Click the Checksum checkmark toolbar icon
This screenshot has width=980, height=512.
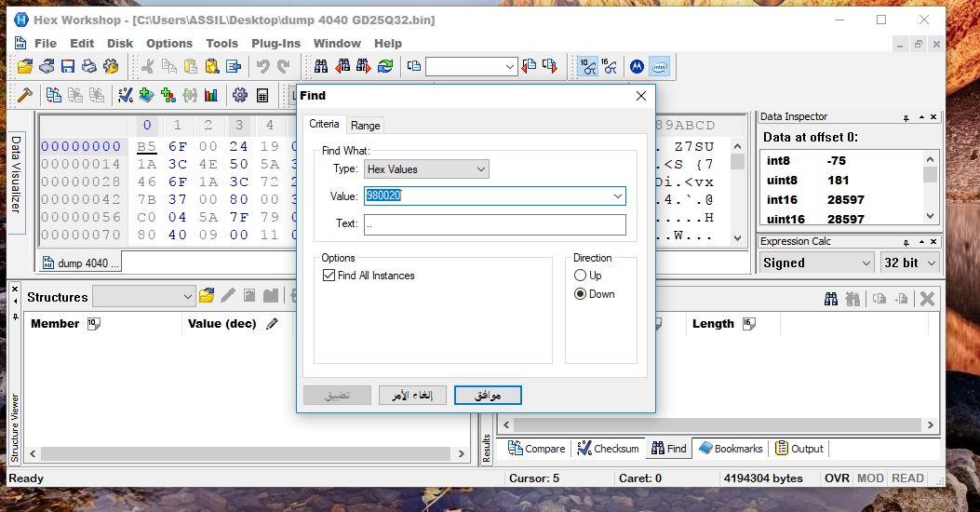125,95
